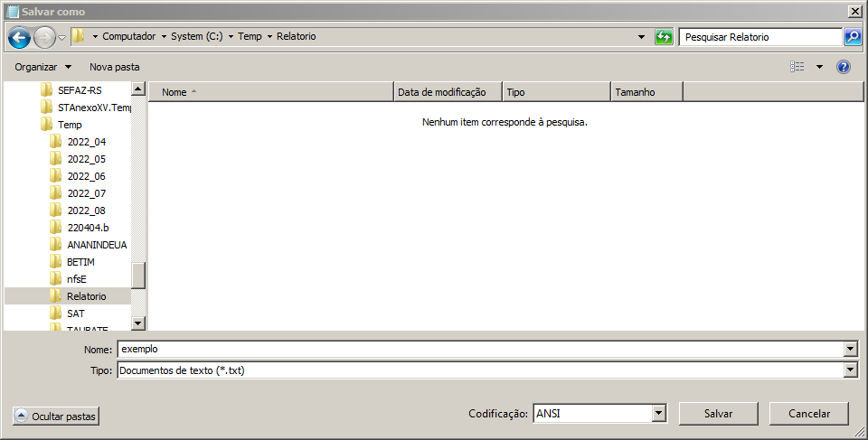
Task: Open the ANANINDEUA folder
Action: point(97,245)
